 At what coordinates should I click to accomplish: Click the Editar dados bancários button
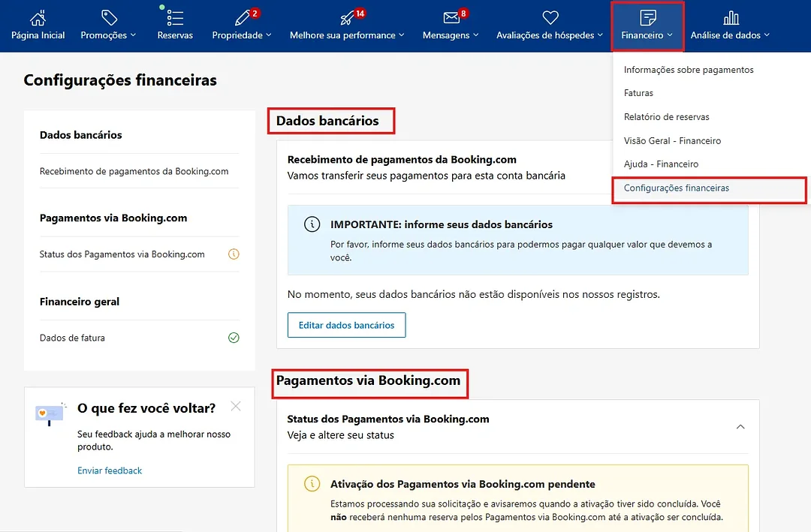click(x=346, y=325)
